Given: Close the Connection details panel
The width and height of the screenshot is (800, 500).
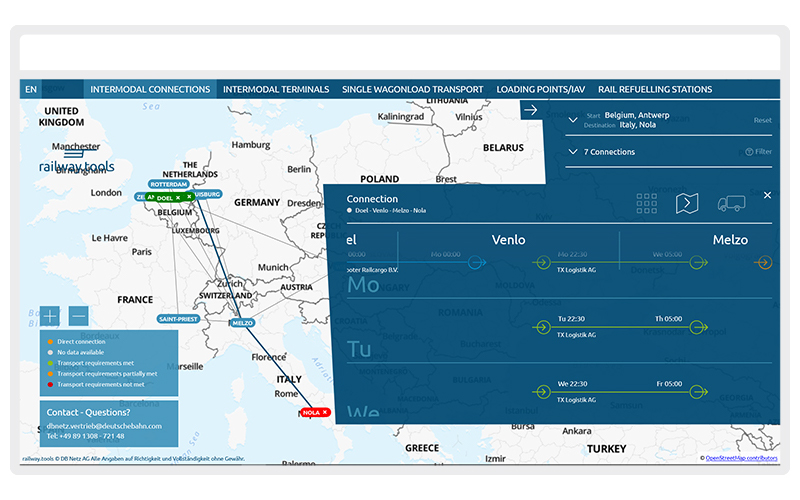Looking at the screenshot, I should 767,195.
